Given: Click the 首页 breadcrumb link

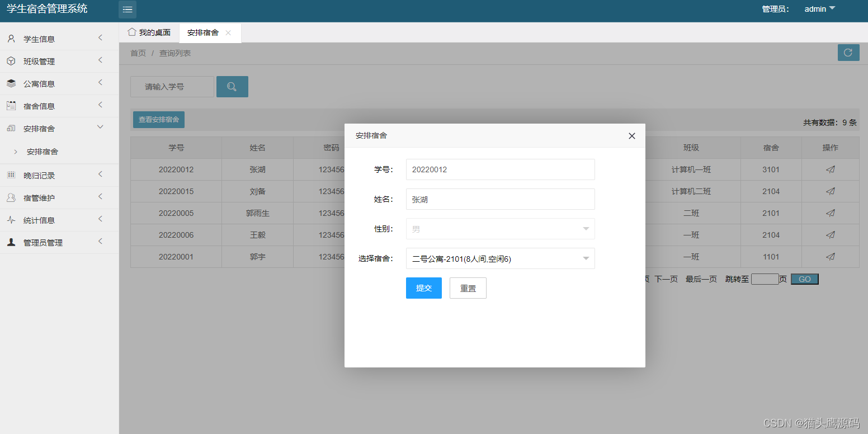Looking at the screenshot, I should (138, 53).
